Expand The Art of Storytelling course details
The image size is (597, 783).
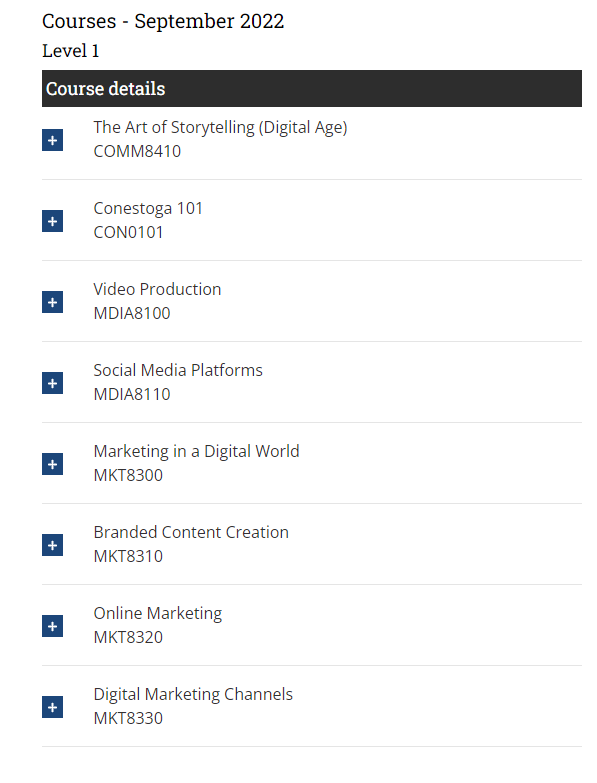[x=52, y=140]
